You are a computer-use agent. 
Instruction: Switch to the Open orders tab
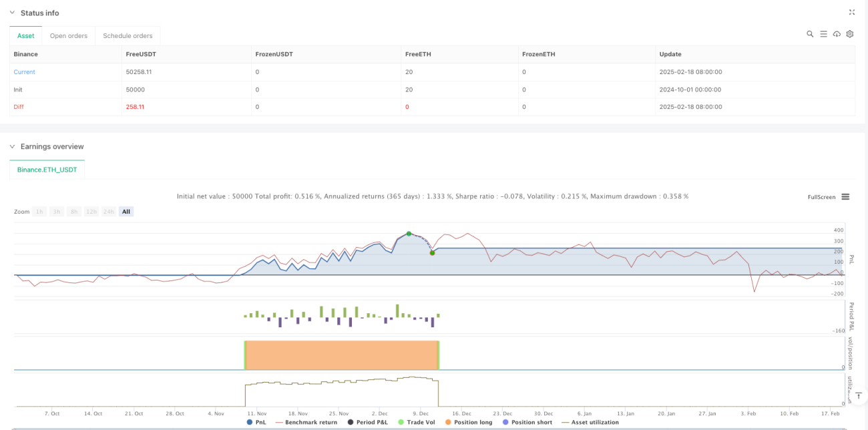click(69, 35)
